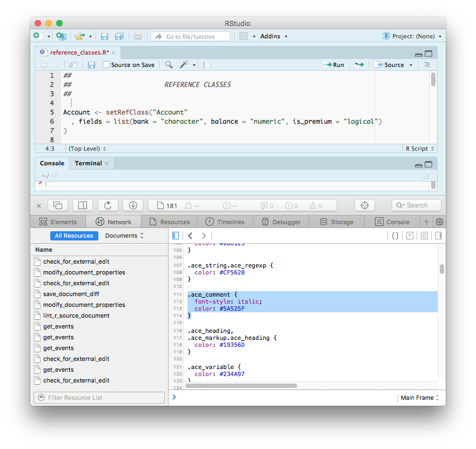Click the Print icon in main toolbar

138,36
